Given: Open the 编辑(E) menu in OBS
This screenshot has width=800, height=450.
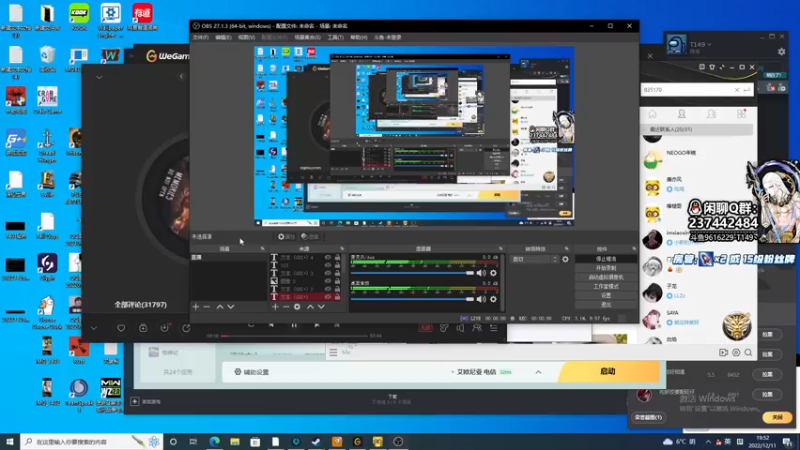Looking at the screenshot, I should point(223,37).
